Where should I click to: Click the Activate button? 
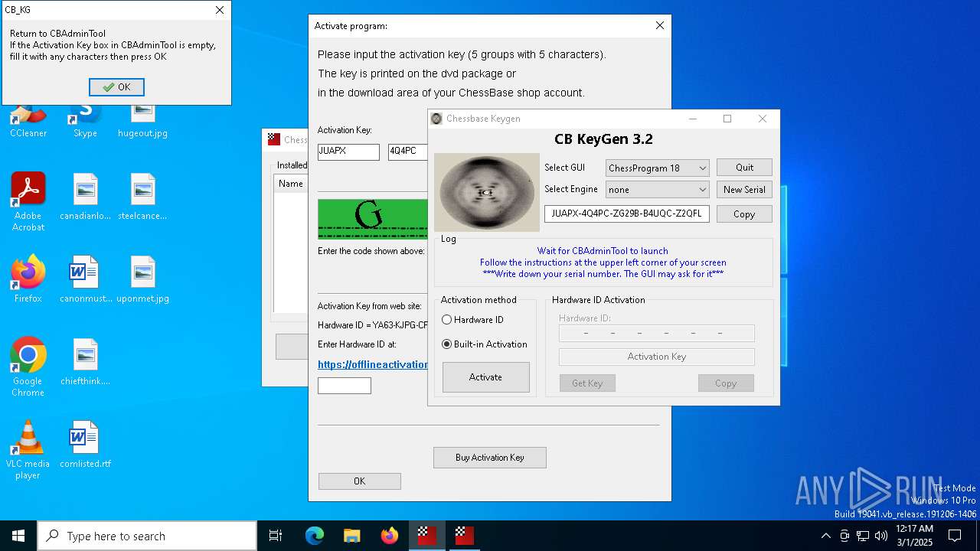coord(485,377)
